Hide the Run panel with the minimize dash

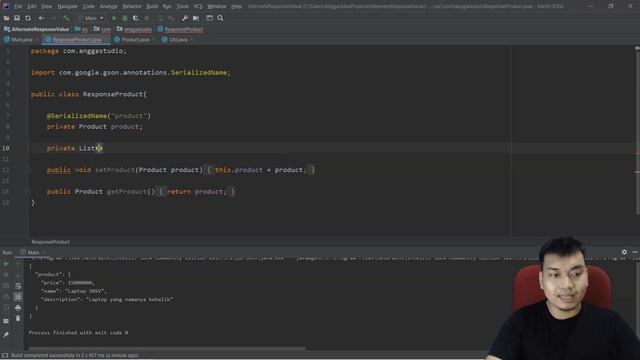click(x=635, y=252)
